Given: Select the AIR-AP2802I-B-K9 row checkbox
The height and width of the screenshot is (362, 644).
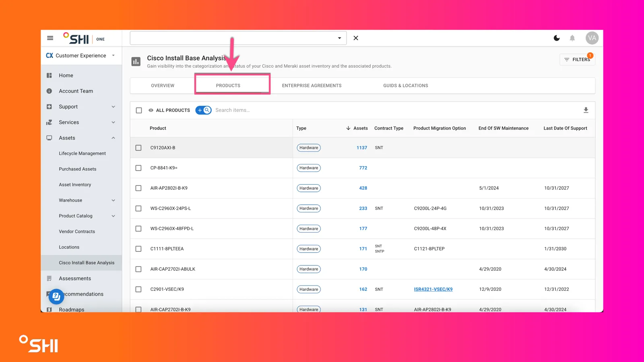Looking at the screenshot, I should pos(138,188).
